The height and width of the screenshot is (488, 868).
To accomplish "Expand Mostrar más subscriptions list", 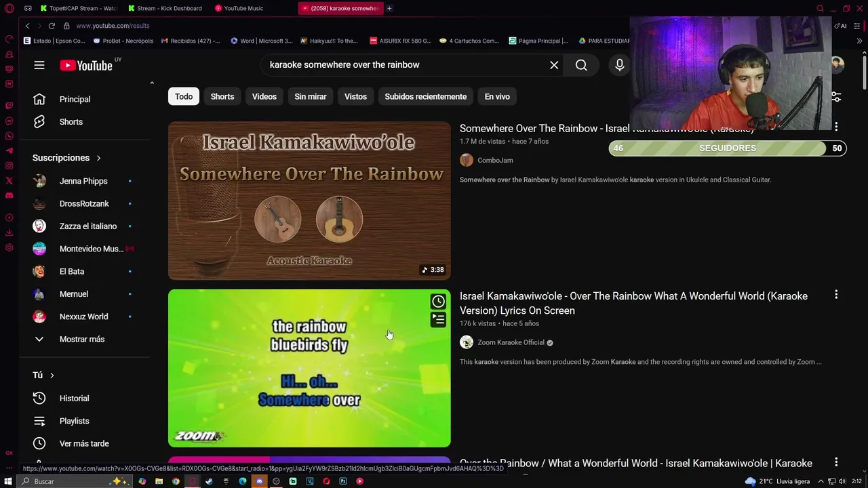I will pos(85,339).
